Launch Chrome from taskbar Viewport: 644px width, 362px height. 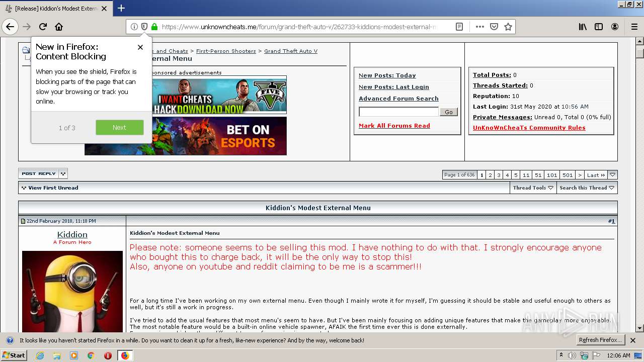pos(91,355)
